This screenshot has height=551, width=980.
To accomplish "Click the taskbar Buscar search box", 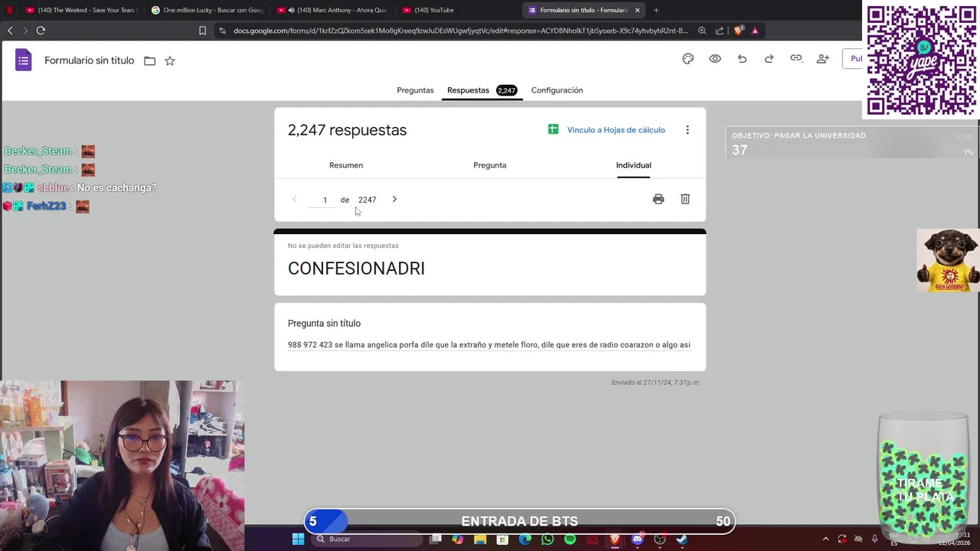I will point(367,540).
